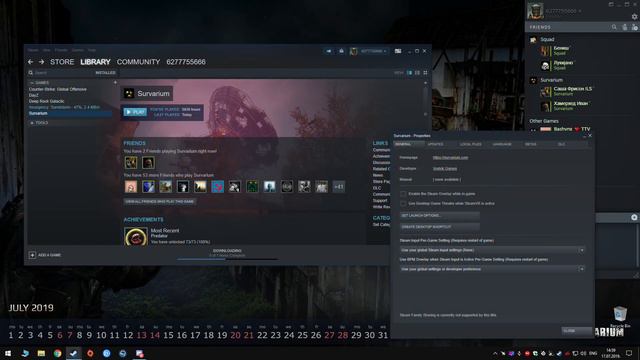This screenshot has height=360, width=640.
Task: Switch to LOCAL FILES tab in Properties
Action: 470,144
